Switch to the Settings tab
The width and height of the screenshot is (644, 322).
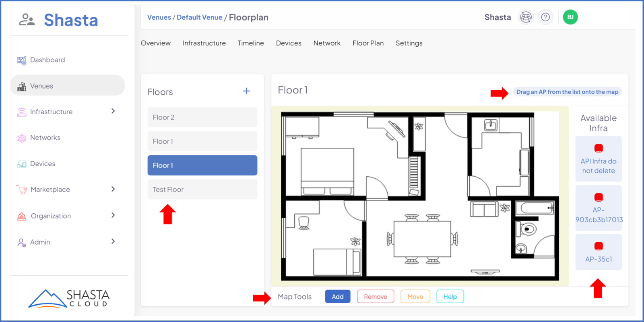409,43
